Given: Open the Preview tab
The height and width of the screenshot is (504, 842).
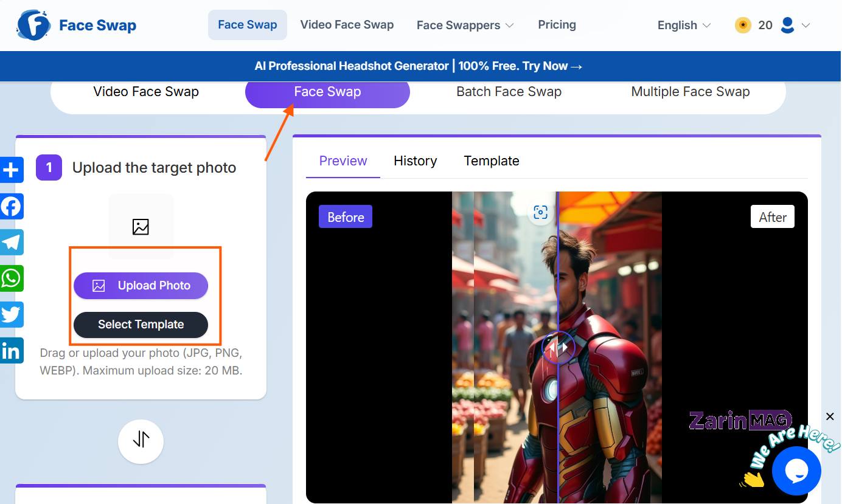Looking at the screenshot, I should coord(343,161).
